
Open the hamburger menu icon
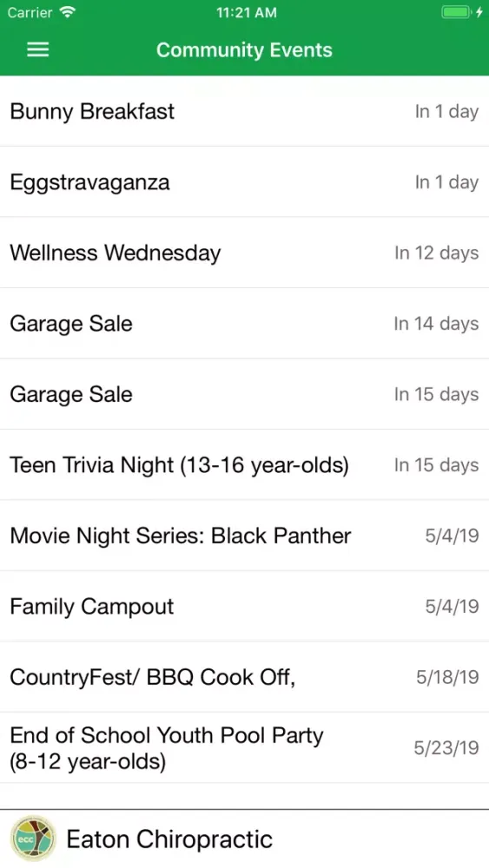point(37,49)
